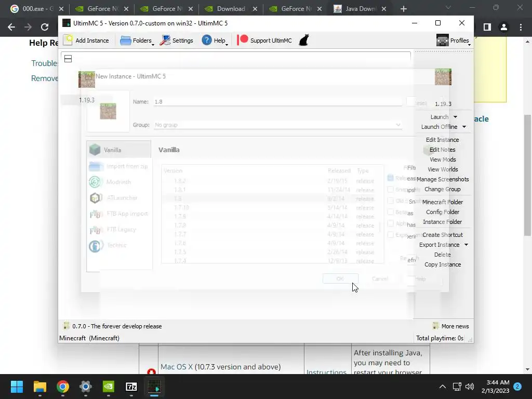Collapse the instance group toggle icon

click(x=68, y=59)
